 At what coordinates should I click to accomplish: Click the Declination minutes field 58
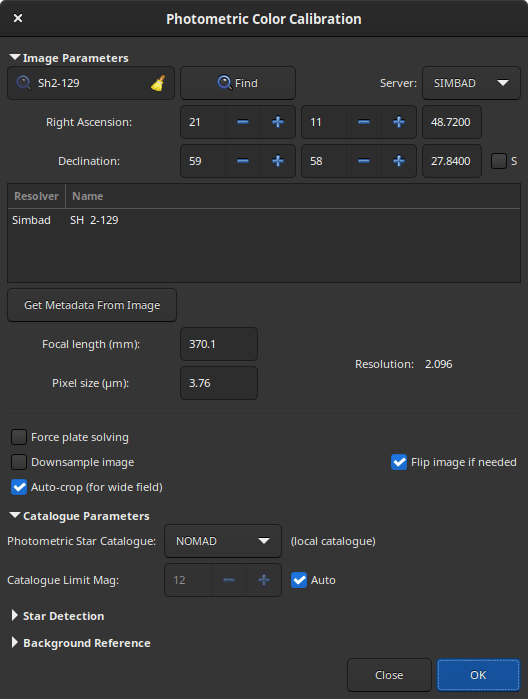coord(324,161)
